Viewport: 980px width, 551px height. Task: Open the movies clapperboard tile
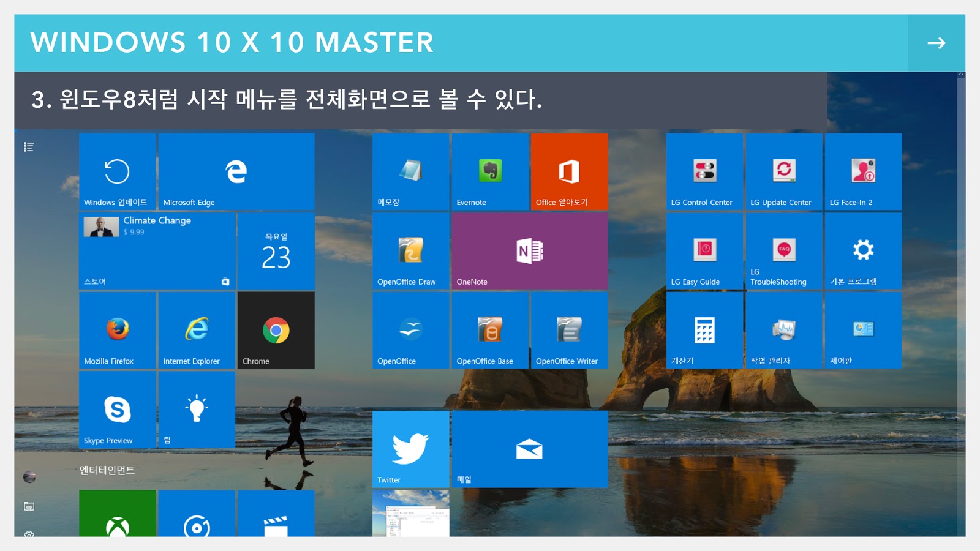click(276, 514)
